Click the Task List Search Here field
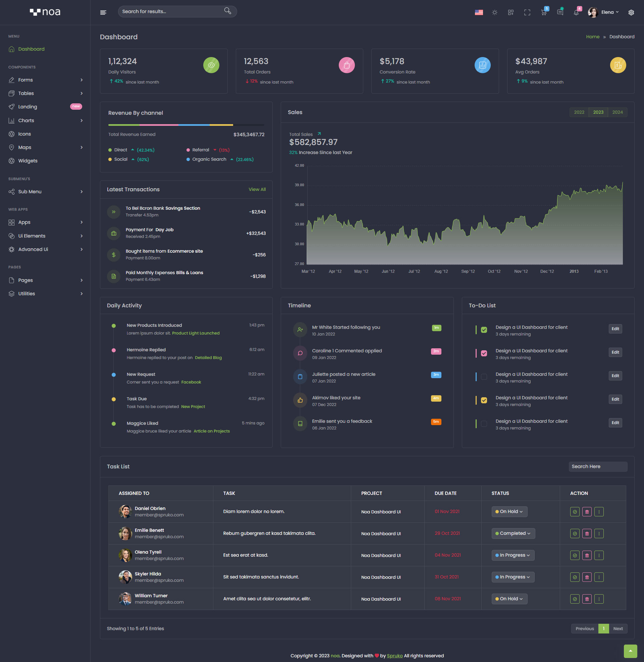644x662 pixels. tap(597, 466)
